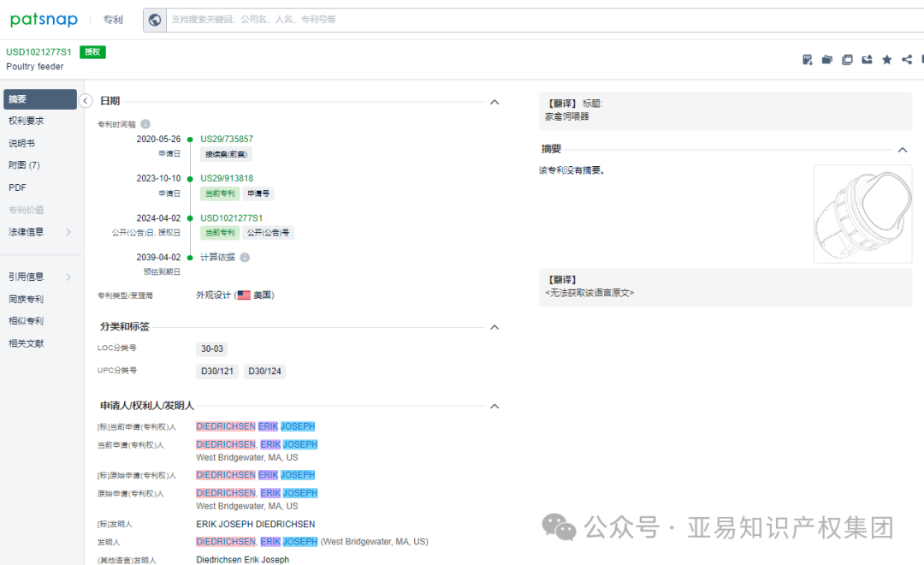The width and height of the screenshot is (924, 565).
Task: Open the save to folder icon
Action: pyautogui.click(x=826, y=59)
